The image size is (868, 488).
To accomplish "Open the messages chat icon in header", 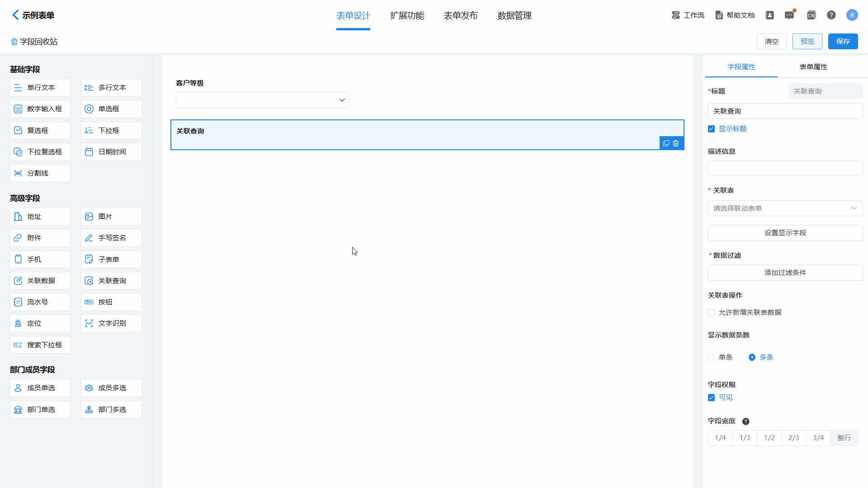I will point(789,15).
